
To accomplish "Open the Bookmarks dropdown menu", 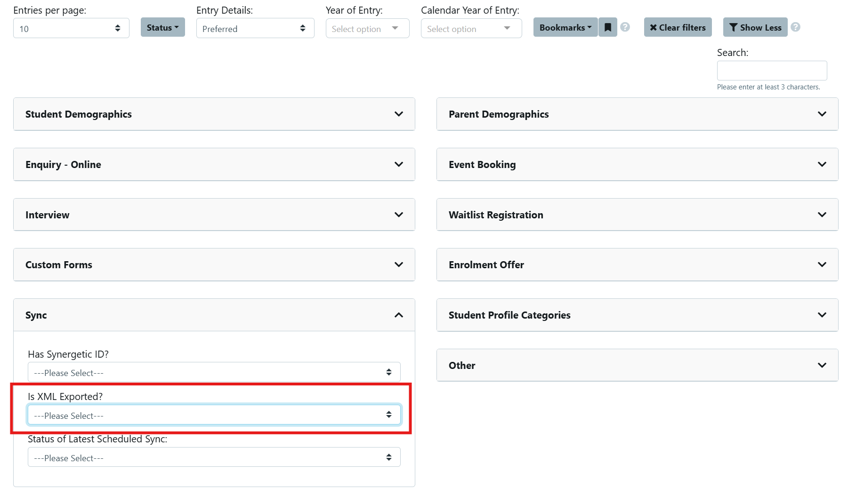I will click(x=565, y=27).
